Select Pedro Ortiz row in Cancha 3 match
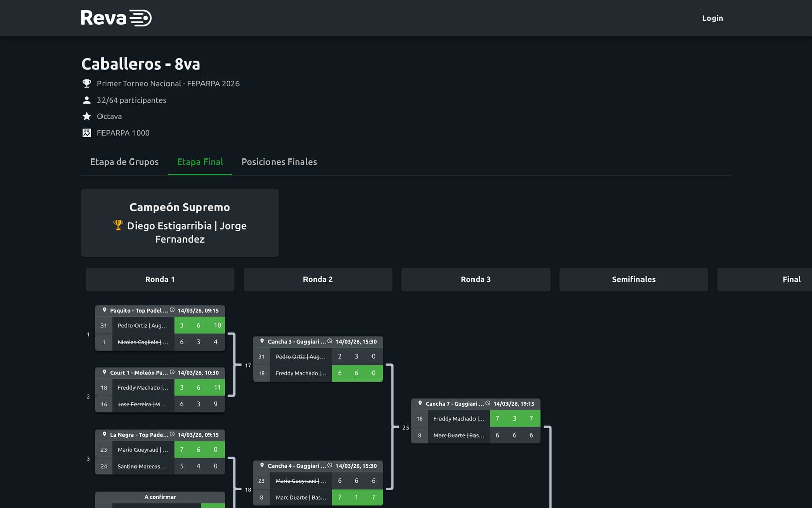This screenshot has width=812, height=508. (318, 356)
